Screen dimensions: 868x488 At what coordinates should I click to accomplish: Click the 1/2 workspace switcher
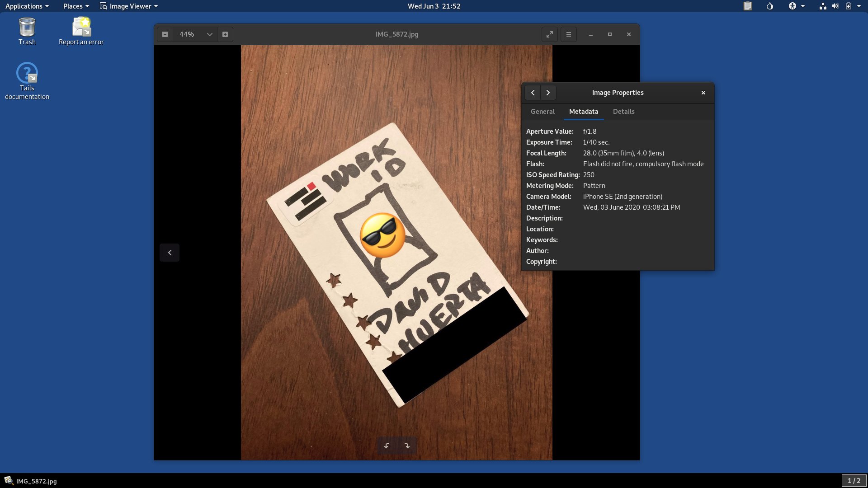click(854, 481)
